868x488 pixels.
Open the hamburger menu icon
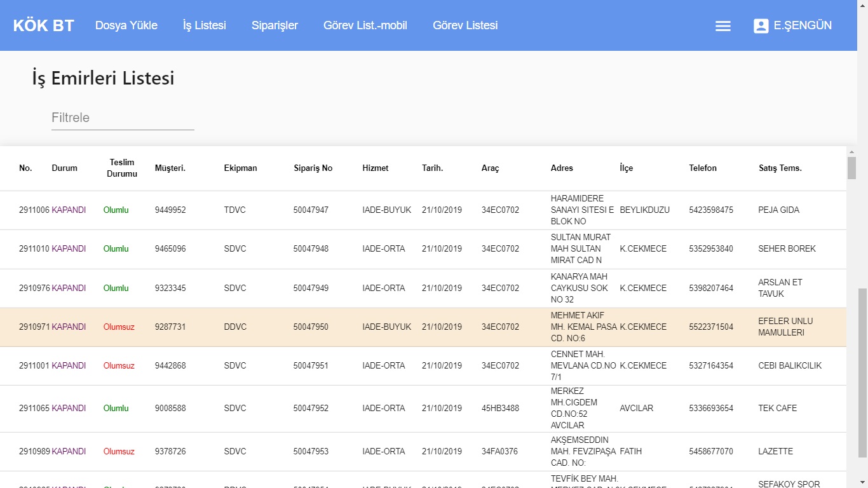click(x=722, y=26)
